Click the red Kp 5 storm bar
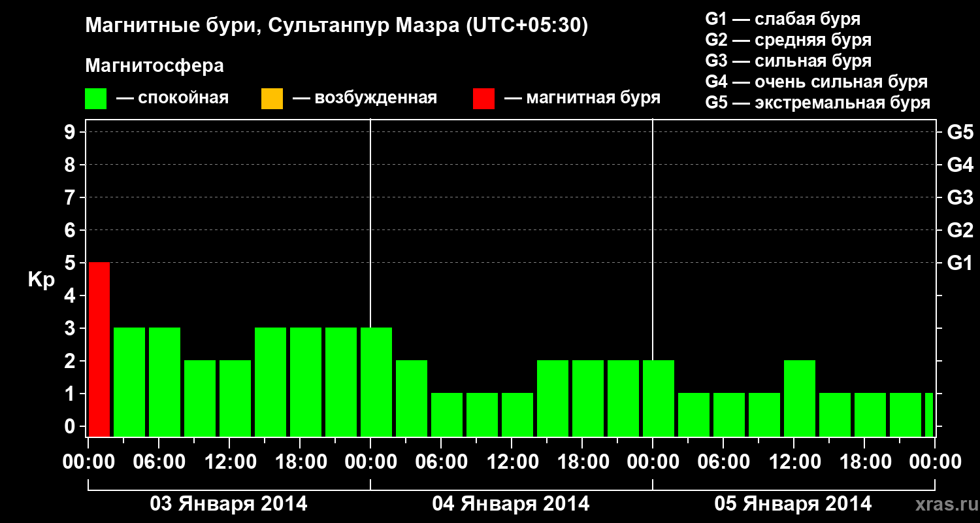 [99, 349]
